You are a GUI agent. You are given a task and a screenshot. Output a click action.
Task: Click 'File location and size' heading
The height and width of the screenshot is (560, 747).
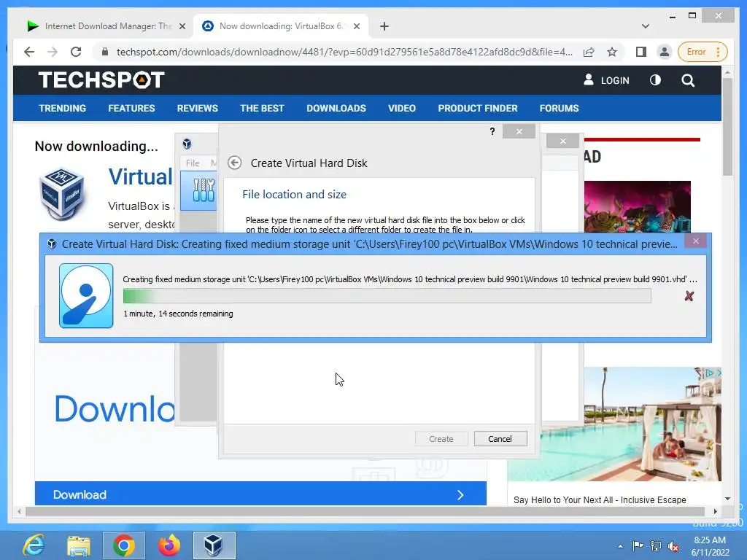(x=294, y=194)
